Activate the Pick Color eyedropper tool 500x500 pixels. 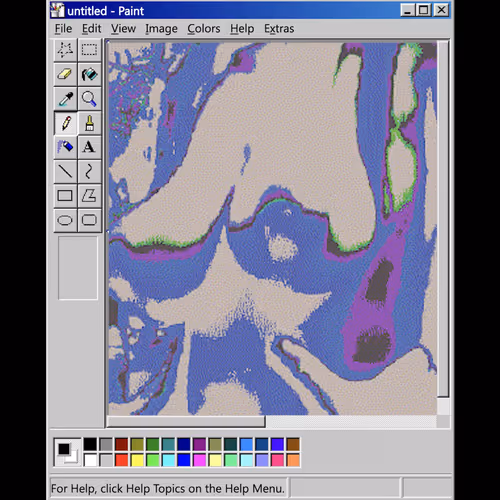click(x=65, y=99)
